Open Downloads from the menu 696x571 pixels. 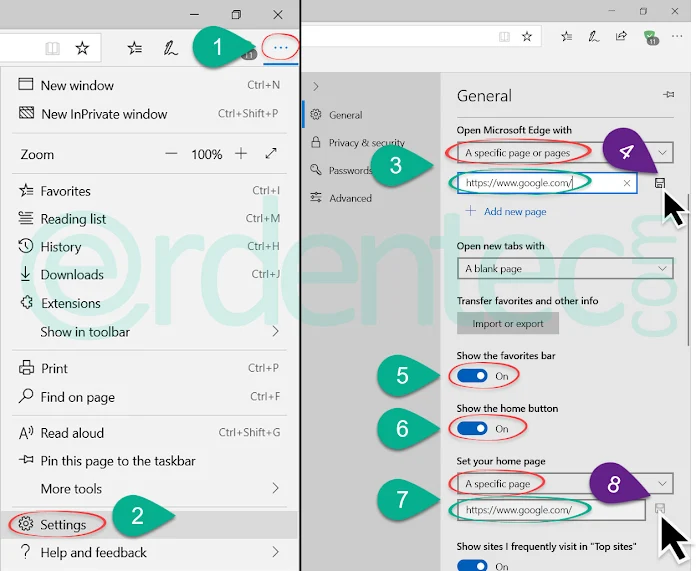(149, 274)
